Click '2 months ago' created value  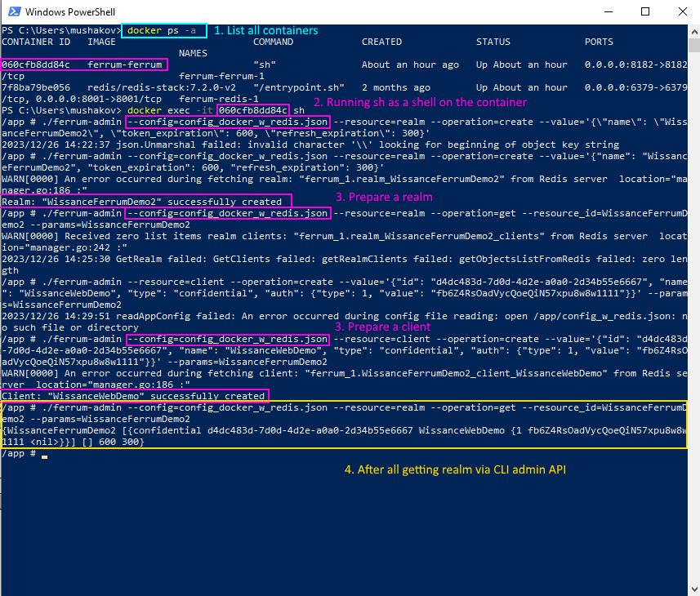[396, 87]
